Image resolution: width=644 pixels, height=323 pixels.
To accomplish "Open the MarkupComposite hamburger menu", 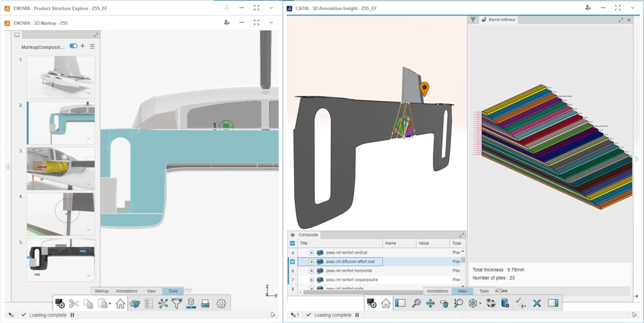I will click(x=92, y=46).
